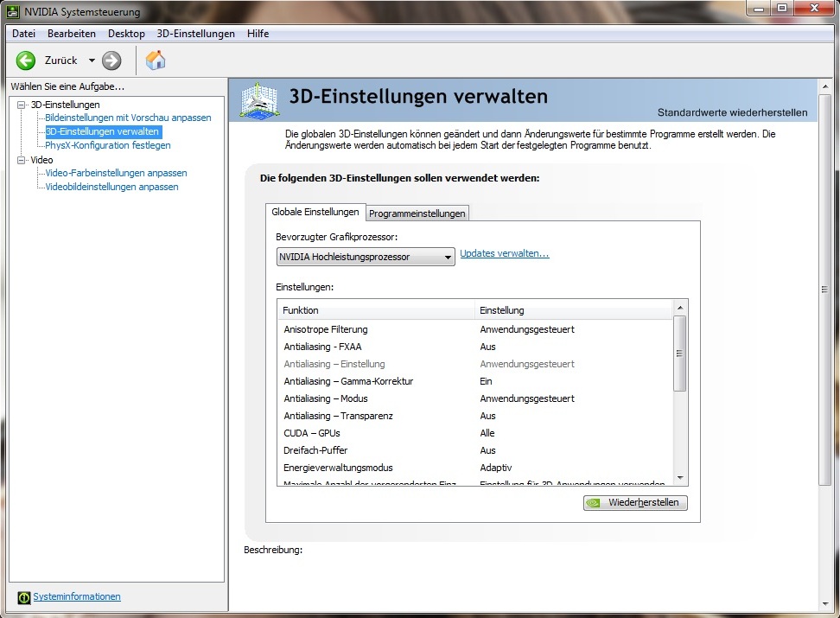Viewport: 840px width, 618px height.
Task: Click the Wiederherstellen button
Action: (x=635, y=503)
